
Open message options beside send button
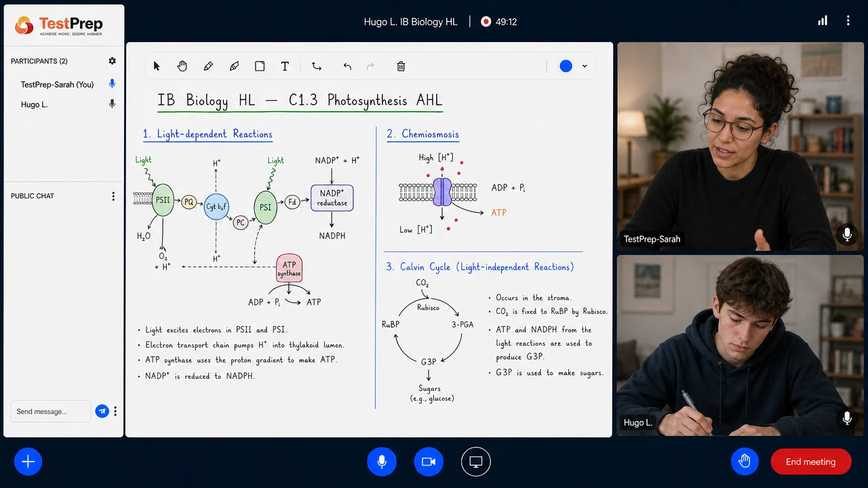(x=115, y=411)
